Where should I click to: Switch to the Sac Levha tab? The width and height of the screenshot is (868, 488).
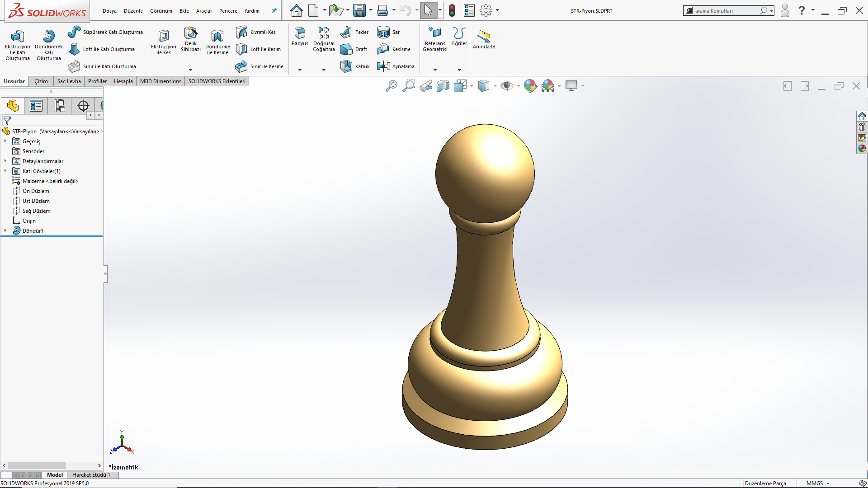(x=69, y=81)
